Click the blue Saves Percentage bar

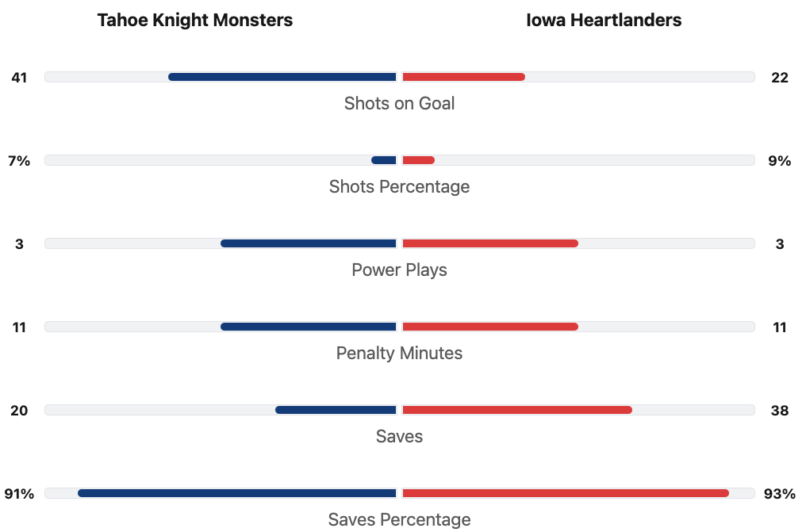pos(237,493)
